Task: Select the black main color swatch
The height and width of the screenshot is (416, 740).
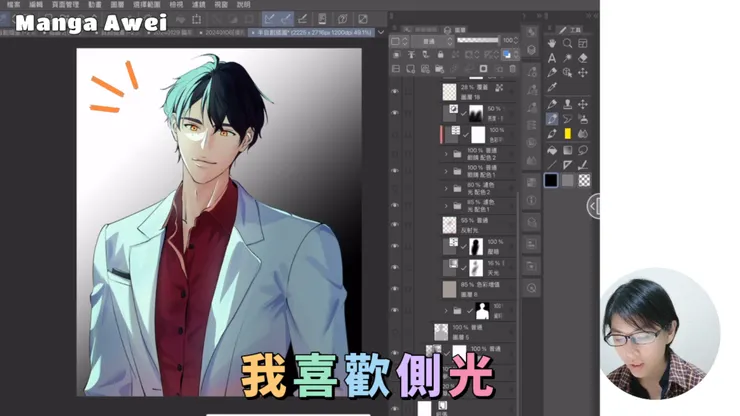Action: pos(551,180)
